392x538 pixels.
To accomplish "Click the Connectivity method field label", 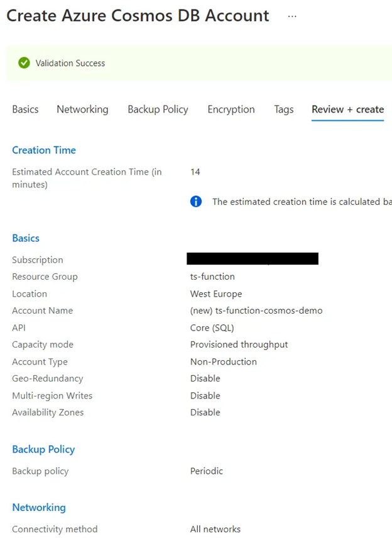I will pyautogui.click(x=55, y=529).
